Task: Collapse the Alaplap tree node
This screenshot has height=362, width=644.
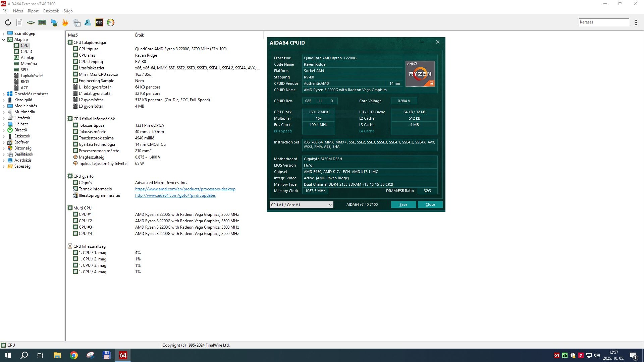Action: 3,40
